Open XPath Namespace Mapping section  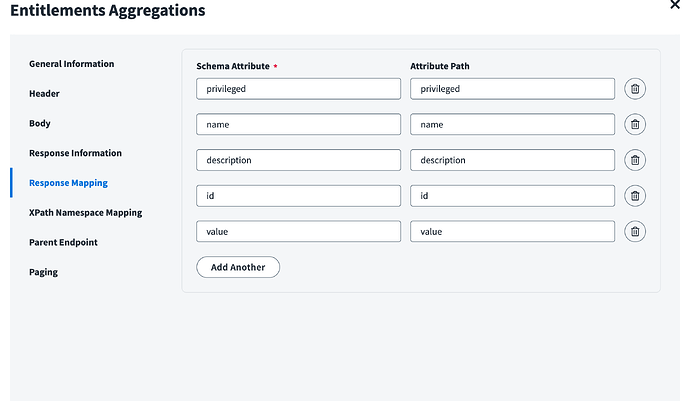click(x=86, y=213)
